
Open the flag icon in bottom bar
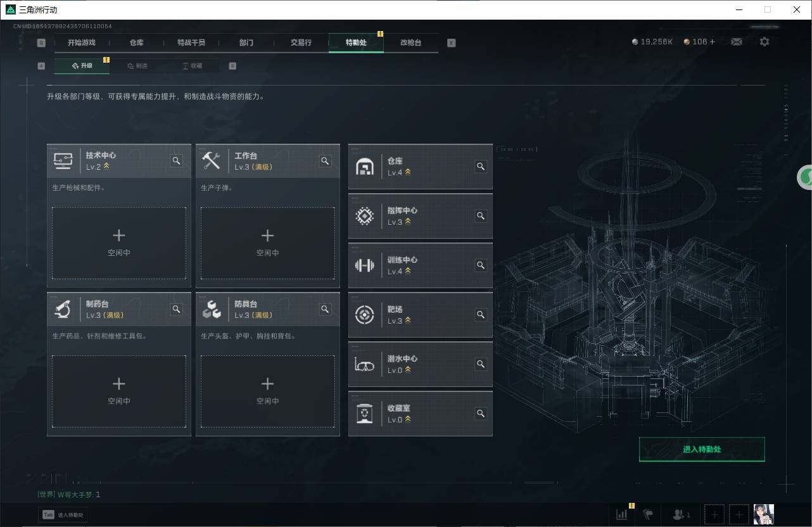click(648, 514)
